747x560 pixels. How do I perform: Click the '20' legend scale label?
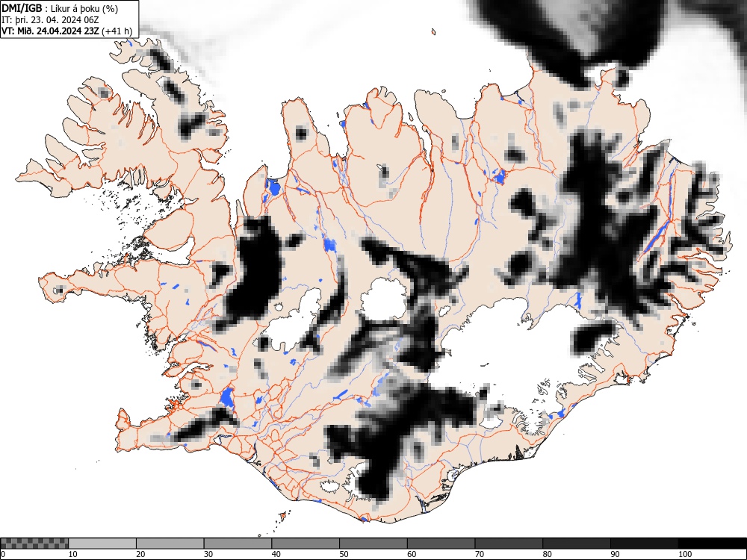(x=140, y=554)
